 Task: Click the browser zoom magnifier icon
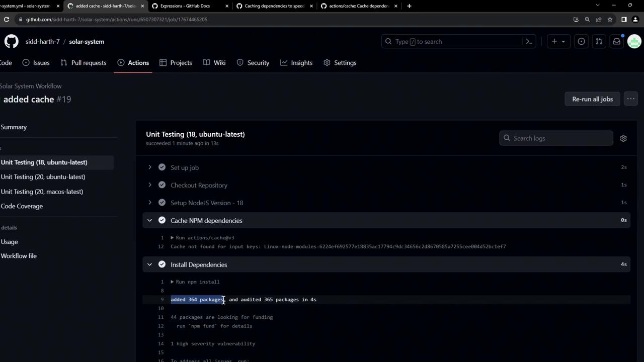587,19
